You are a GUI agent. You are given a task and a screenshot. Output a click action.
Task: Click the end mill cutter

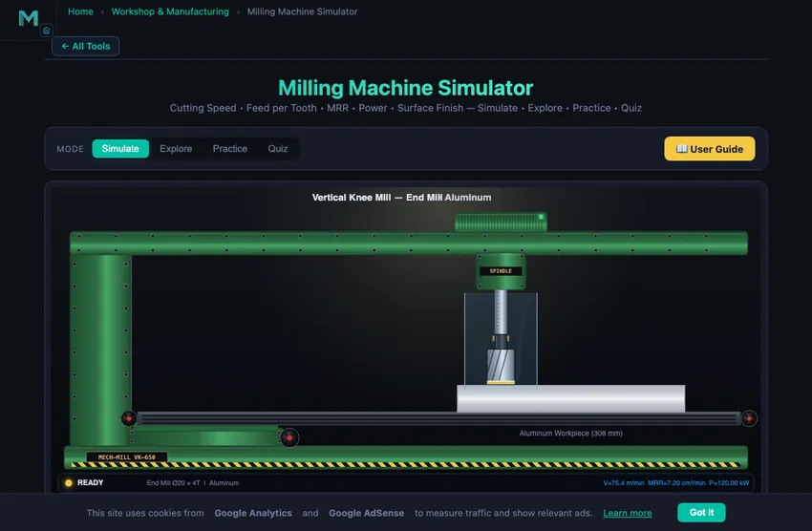point(501,367)
